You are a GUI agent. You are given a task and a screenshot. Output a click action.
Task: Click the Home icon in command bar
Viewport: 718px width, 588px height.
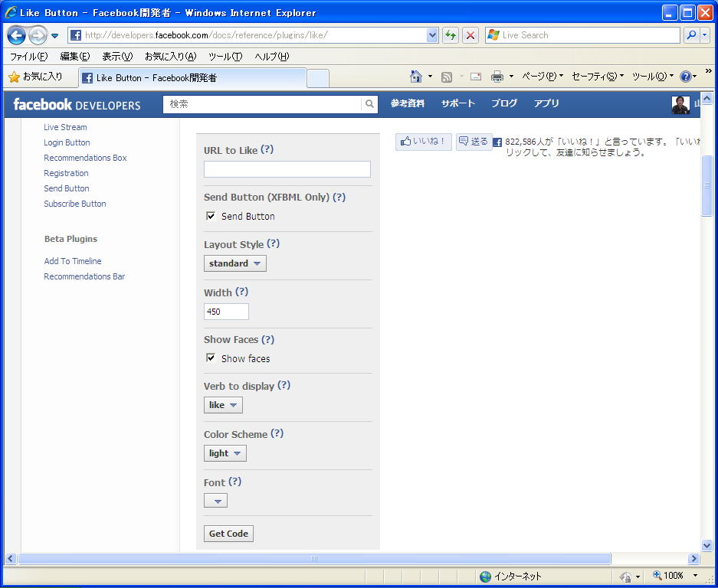click(416, 77)
